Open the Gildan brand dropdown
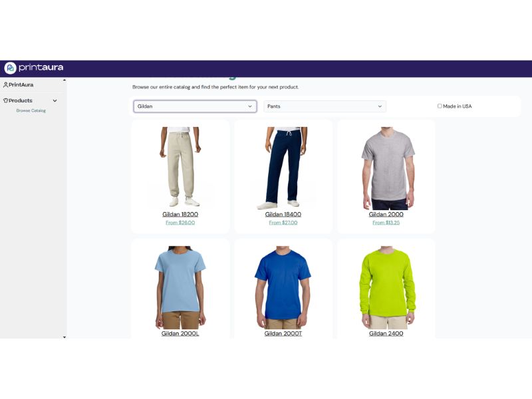The image size is (532, 399). click(195, 106)
